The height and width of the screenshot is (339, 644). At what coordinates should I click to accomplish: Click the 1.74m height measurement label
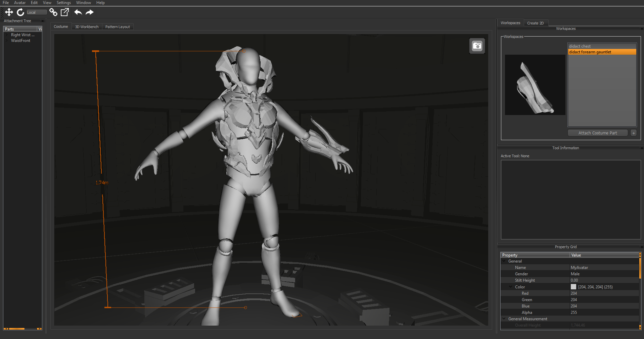click(102, 183)
